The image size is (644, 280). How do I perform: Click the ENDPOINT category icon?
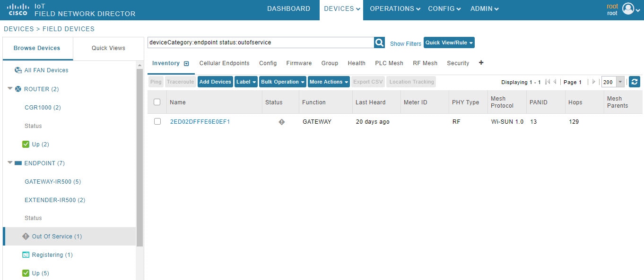tap(18, 163)
